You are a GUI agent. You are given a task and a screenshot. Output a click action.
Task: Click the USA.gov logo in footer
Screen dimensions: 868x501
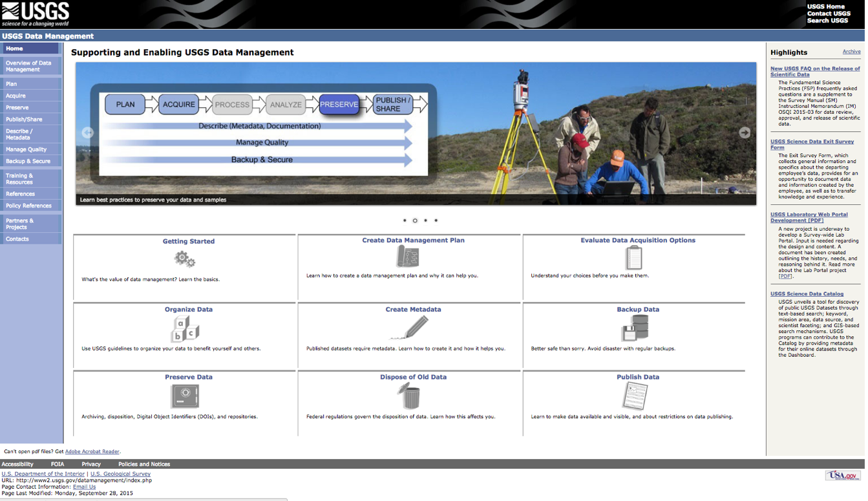click(x=843, y=476)
